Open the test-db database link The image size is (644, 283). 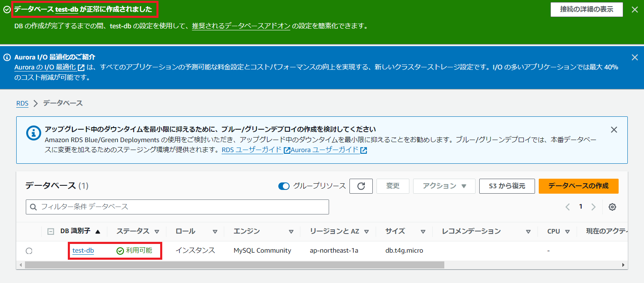tap(83, 251)
